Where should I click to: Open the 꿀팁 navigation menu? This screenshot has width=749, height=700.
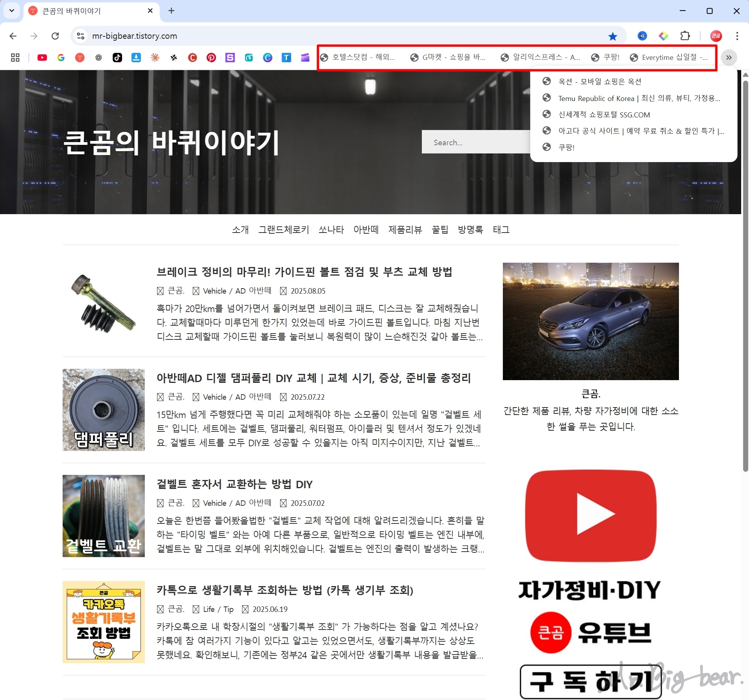tap(441, 230)
